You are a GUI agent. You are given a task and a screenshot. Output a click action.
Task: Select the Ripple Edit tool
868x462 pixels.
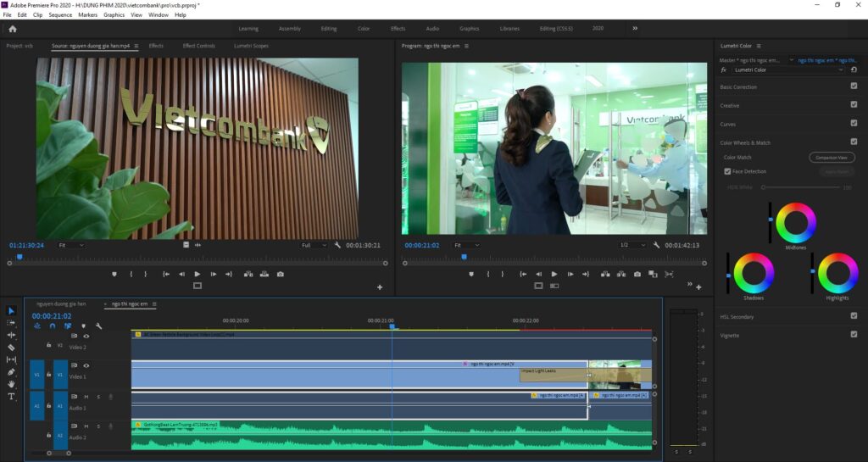point(11,335)
